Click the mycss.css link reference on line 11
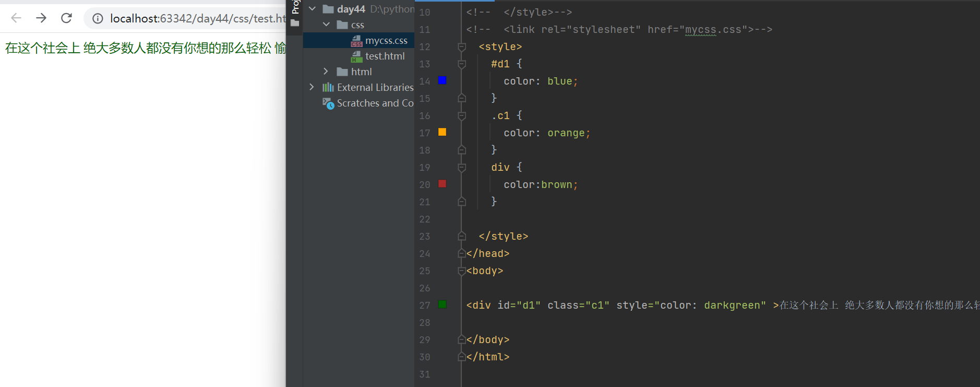 713,30
